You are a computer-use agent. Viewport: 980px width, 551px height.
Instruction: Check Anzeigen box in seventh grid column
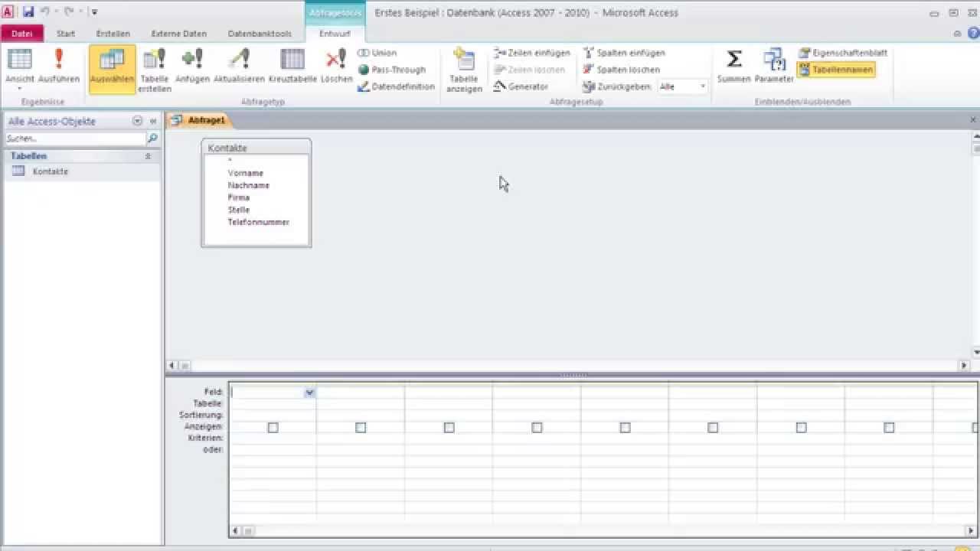pos(801,427)
